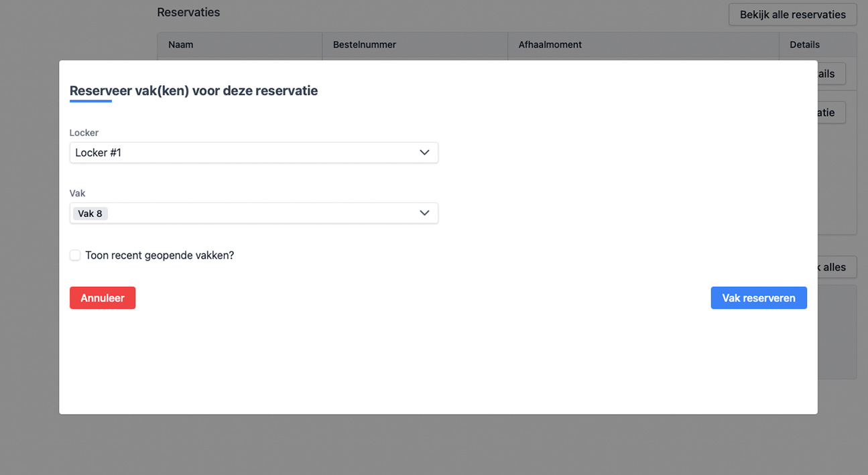Click the 'Vak reserveren' button
This screenshot has height=475, width=868.
(x=758, y=298)
